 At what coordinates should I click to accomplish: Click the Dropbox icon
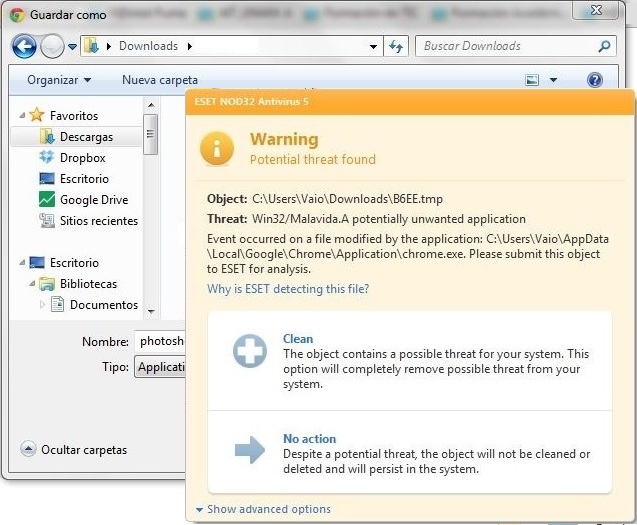[x=47, y=157]
